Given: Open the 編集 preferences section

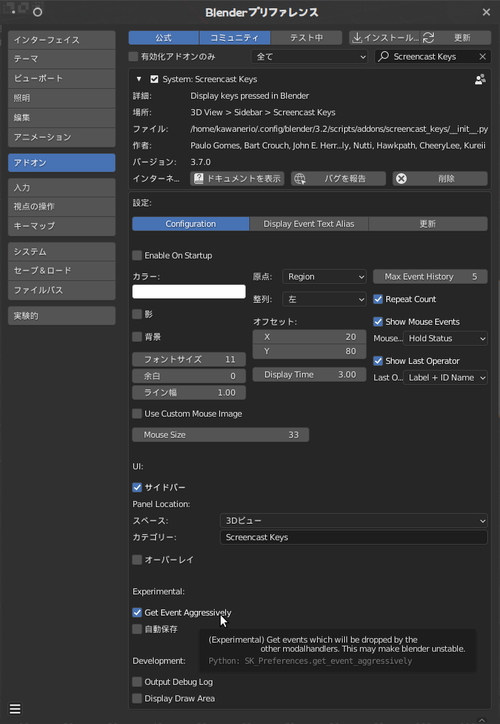Looking at the screenshot, I should [x=62, y=118].
